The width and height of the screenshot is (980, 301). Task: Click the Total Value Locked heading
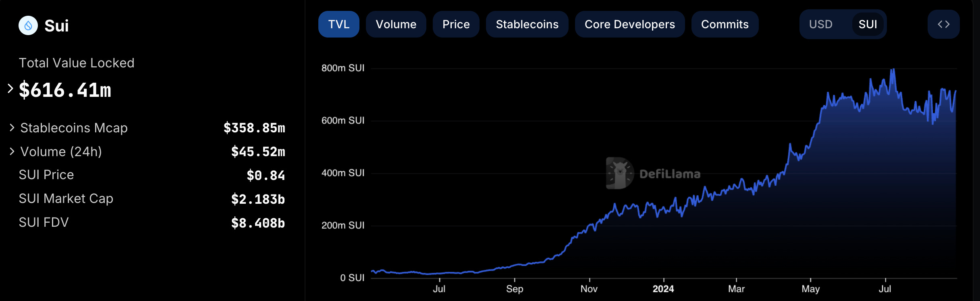click(x=77, y=63)
